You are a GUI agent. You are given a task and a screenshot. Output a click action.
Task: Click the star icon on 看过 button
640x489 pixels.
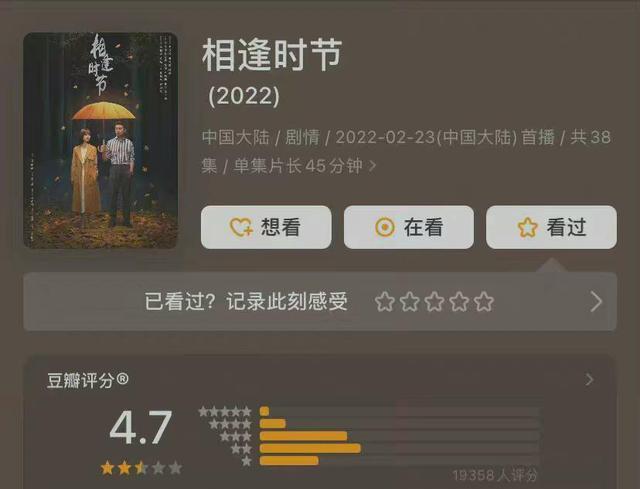pos(527,227)
